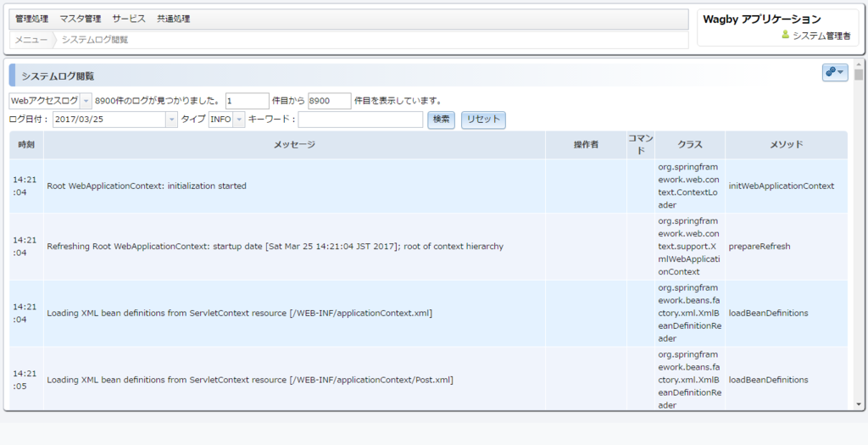This screenshot has height=445, width=868.
Task: Select the 'Refreshing Root WebApplicationContext' message
Action: pyautogui.click(x=275, y=247)
